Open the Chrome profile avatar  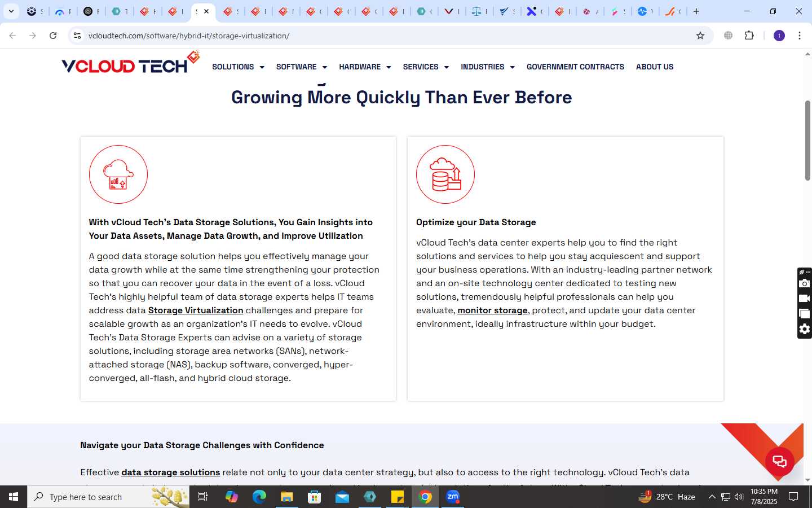coord(779,36)
